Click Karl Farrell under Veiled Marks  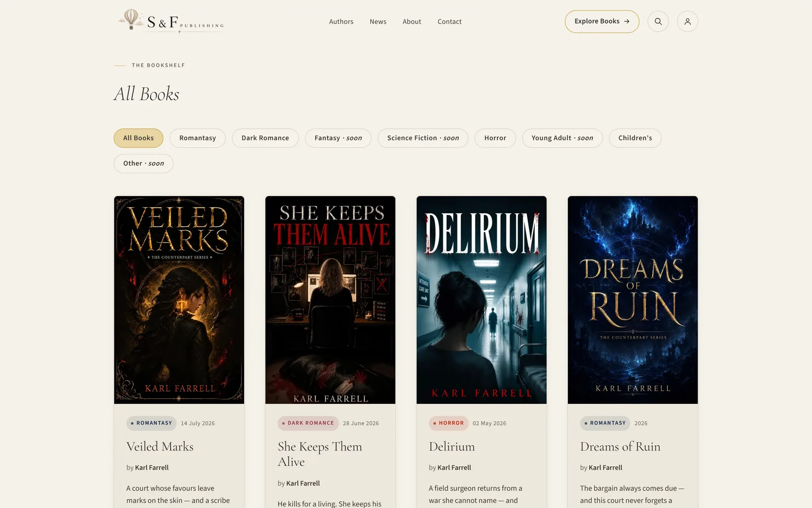[152, 468]
